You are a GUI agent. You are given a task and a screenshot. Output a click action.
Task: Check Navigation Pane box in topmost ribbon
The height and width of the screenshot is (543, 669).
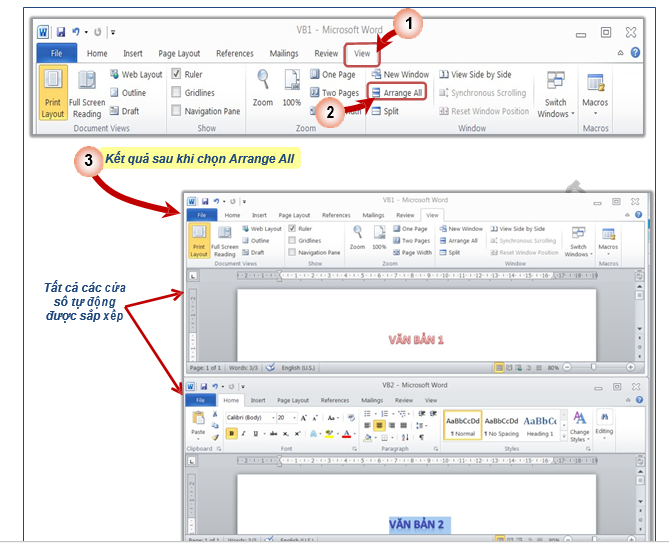tap(176, 111)
